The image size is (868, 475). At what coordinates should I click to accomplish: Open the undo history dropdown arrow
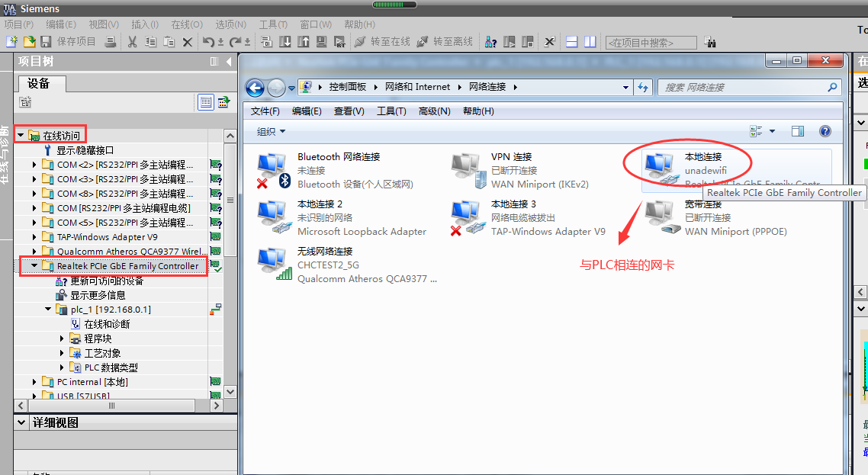[x=220, y=42]
